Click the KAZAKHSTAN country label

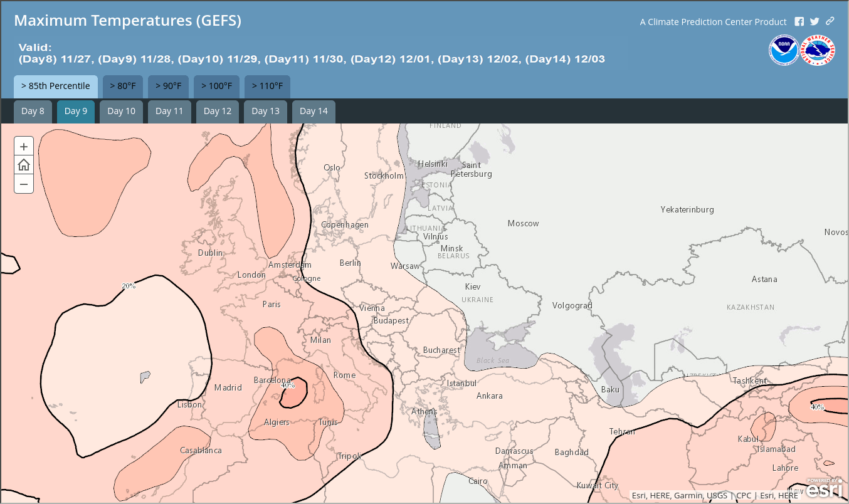[751, 307]
